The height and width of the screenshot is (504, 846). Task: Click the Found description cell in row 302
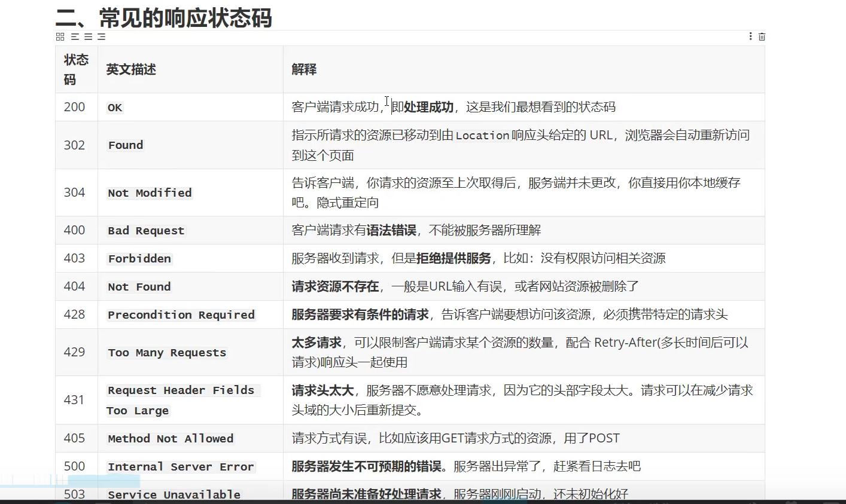pos(190,145)
